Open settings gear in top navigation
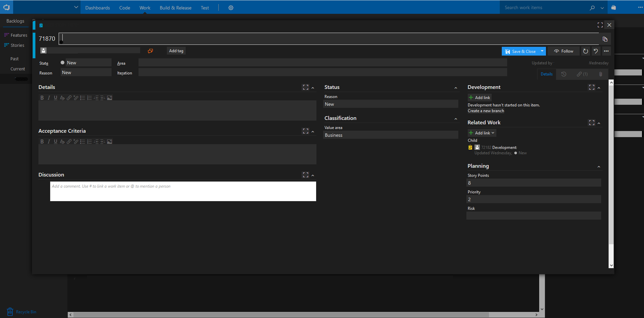This screenshot has height=318, width=644. coord(231,8)
